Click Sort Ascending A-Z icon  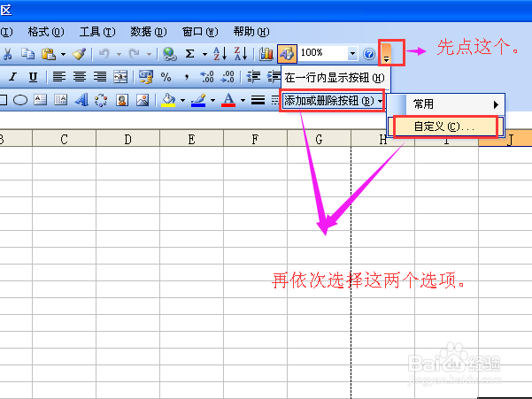click(x=220, y=54)
